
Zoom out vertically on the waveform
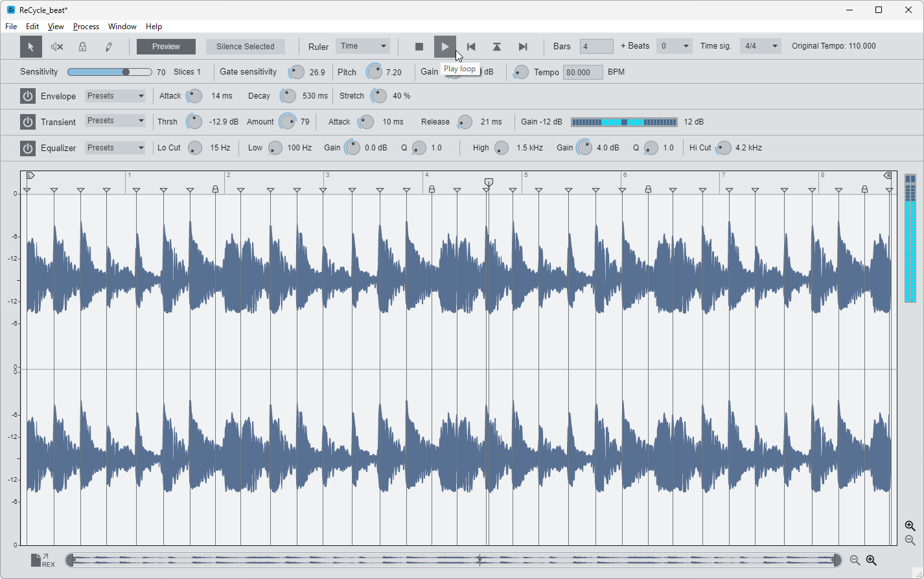pos(910,540)
